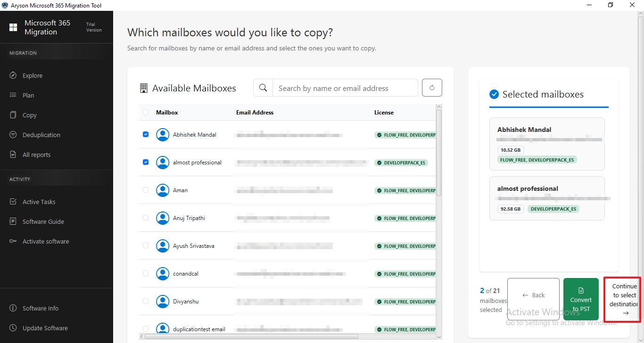Click the name Abhishek Mandal in the mailbox list
The width and height of the screenshot is (644, 343).
pyautogui.click(x=195, y=135)
